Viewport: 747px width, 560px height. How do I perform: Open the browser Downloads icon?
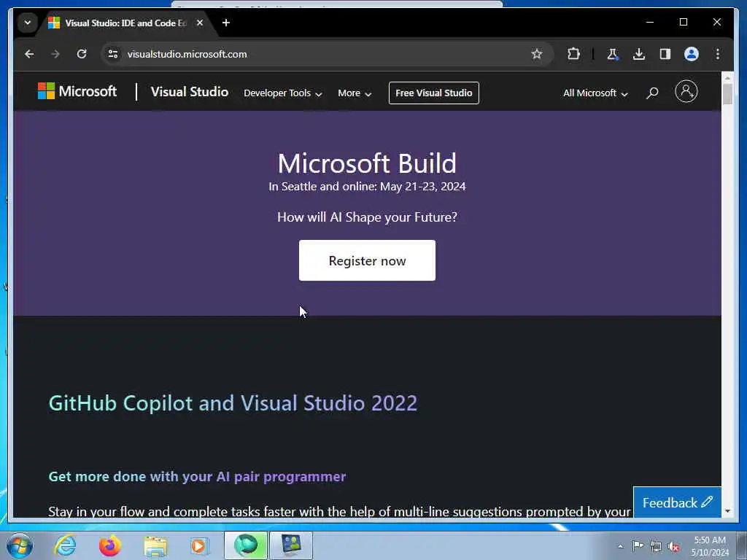point(639,54)
